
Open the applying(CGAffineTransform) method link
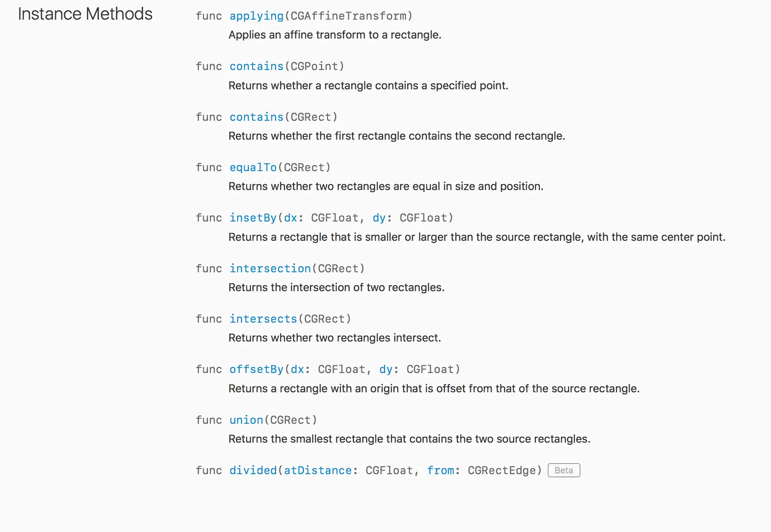click(256, 16)
